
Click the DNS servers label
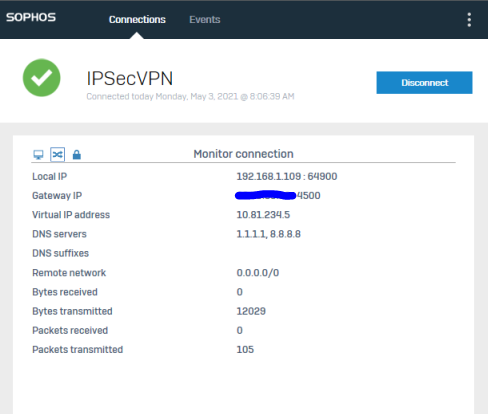pos(59,234)
